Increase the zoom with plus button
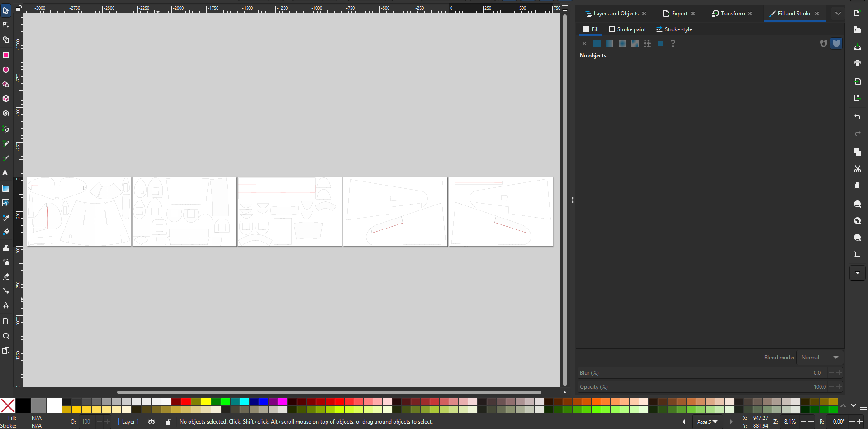The image size is (868, 429). point(811,422)
